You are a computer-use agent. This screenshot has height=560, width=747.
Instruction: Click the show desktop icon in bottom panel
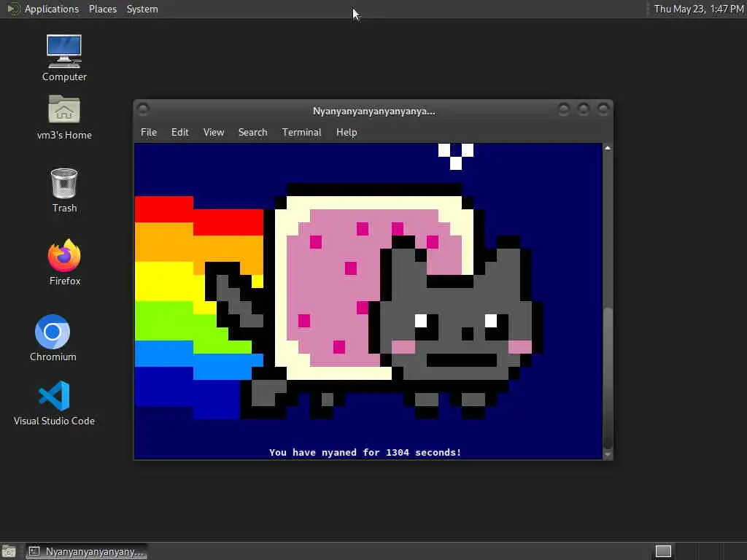[9, 551]
